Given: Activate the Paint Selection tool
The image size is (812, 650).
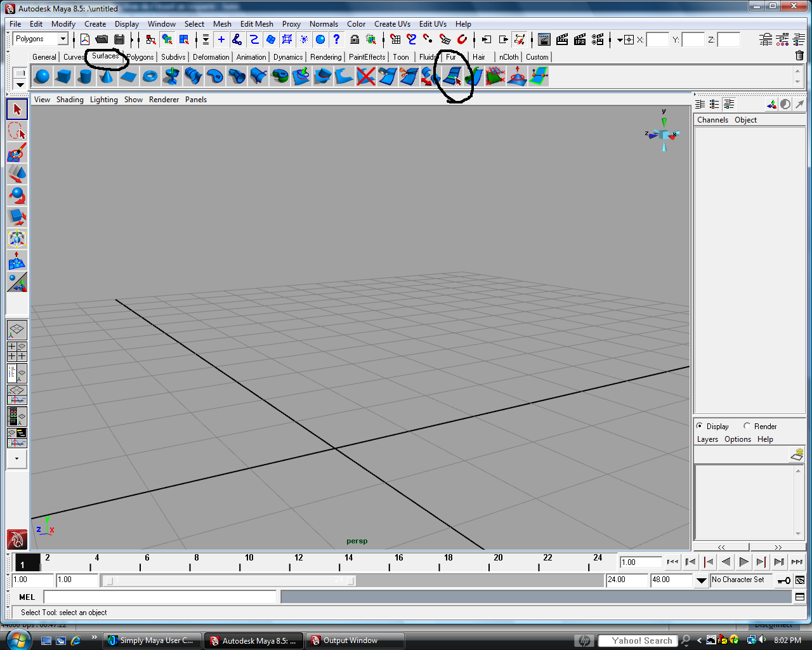Looking at the screenshot, I should (17, 153).
